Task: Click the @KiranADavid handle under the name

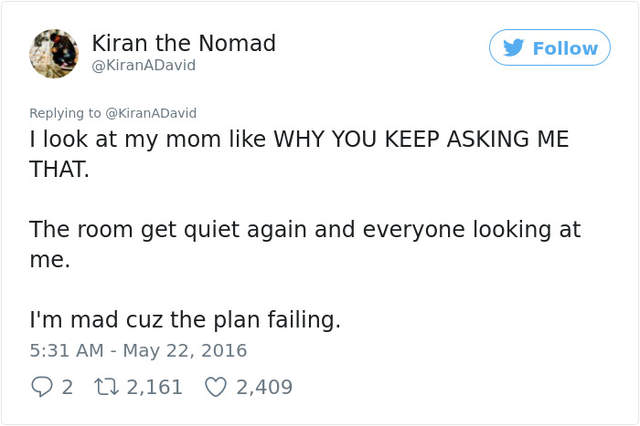Action: point(143,66)
